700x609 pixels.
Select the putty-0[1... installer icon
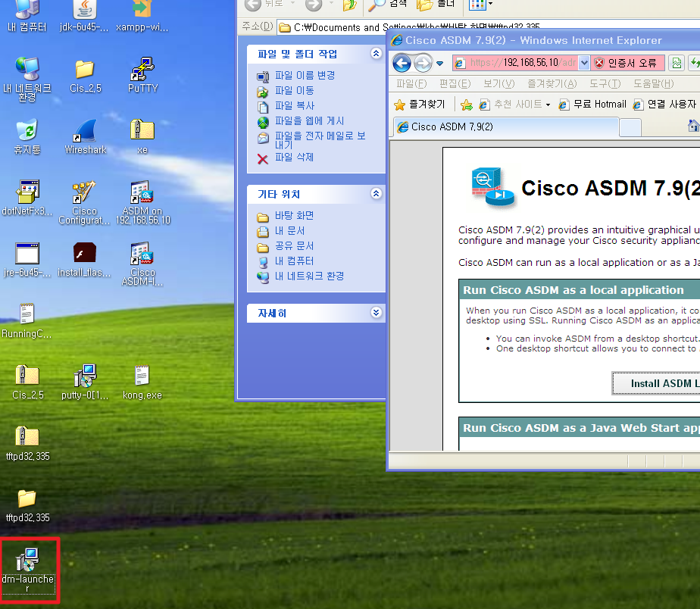coord(85,382)
